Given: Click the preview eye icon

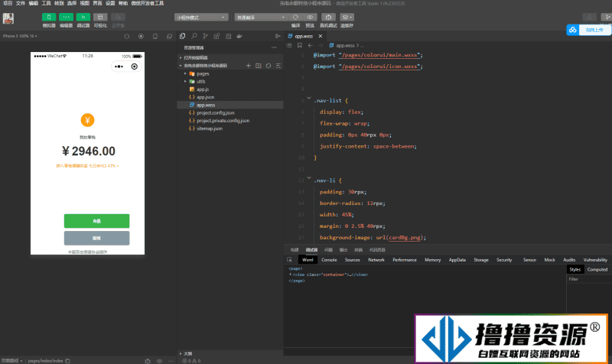Looking at the screenshot, I should [310, 17].
